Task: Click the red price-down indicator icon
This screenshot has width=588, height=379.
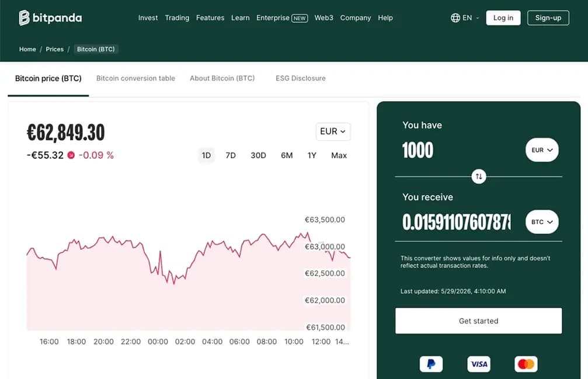Action: 71,155
